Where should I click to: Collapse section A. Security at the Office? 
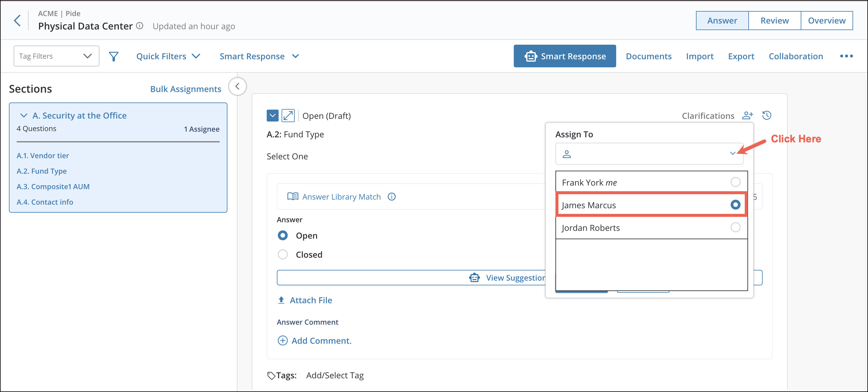(24, 116)
